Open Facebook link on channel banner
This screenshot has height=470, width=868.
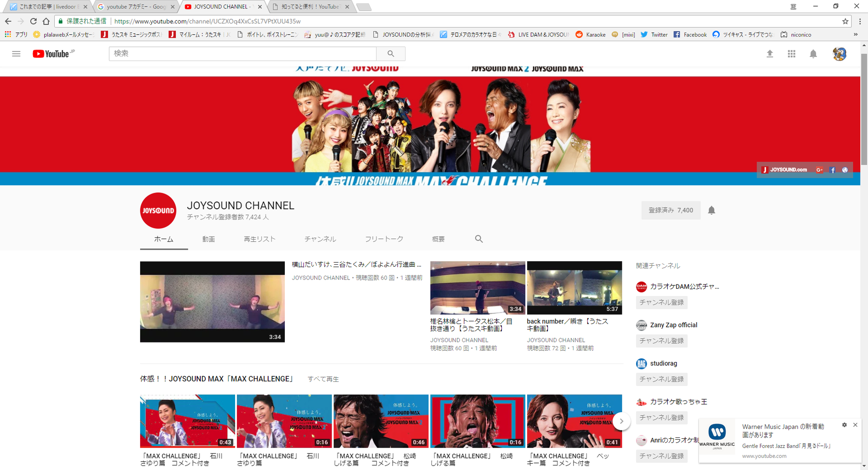pos(833,170)
